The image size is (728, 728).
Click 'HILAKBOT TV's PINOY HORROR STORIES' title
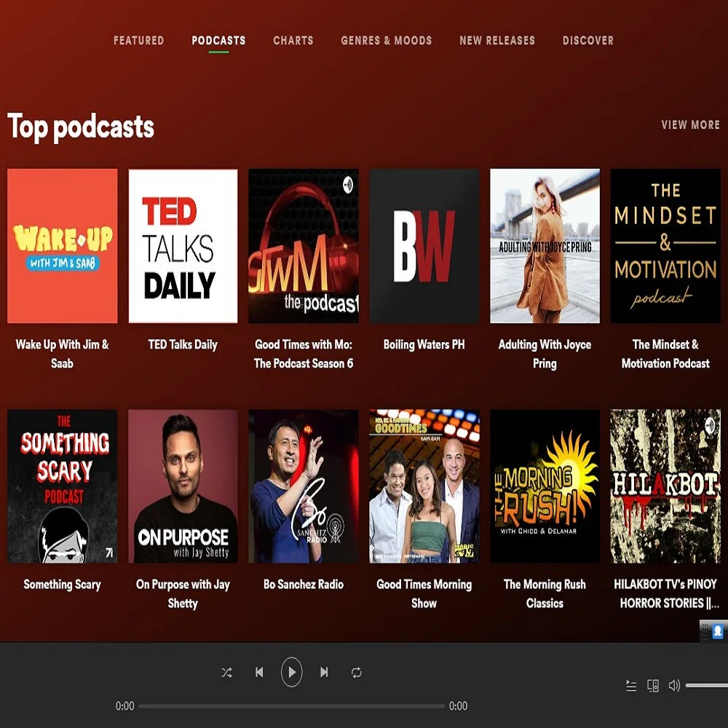pos(666,594)
